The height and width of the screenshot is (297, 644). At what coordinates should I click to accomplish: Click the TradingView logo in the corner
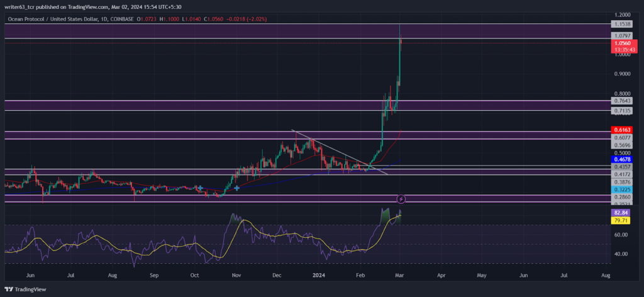click(25, 289)
